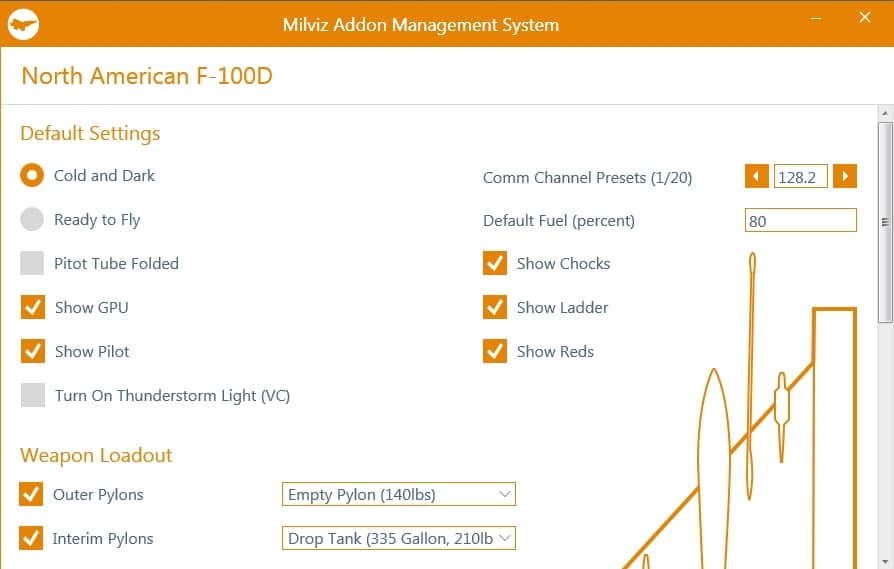Click the Milviz bird logo icon
894x569 pixels.
click(22, 24)
